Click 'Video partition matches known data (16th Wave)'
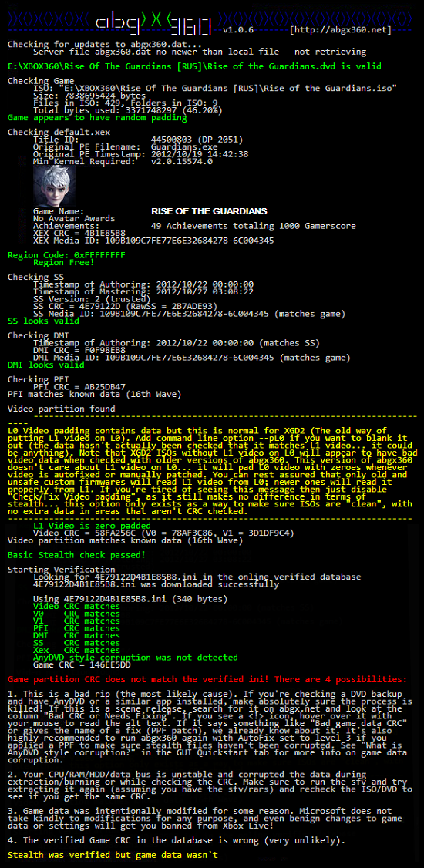This screenshot has width=424, height=868. (x=125, y=540)
